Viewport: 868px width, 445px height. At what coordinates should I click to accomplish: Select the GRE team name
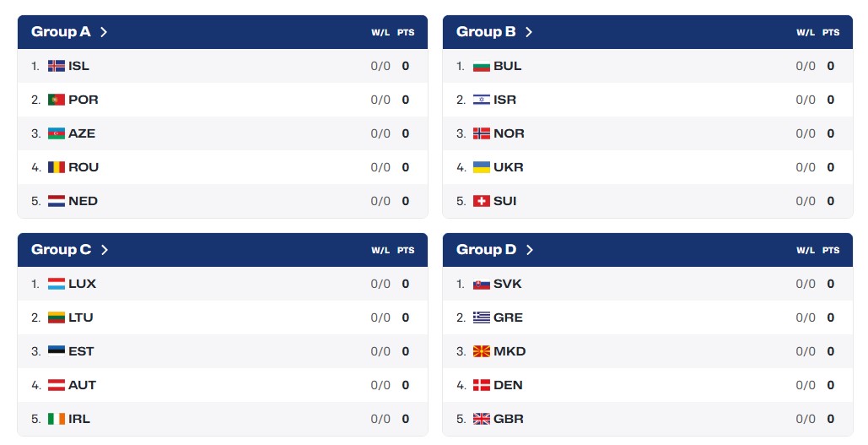pyautogui.click(x=508, y=317)
